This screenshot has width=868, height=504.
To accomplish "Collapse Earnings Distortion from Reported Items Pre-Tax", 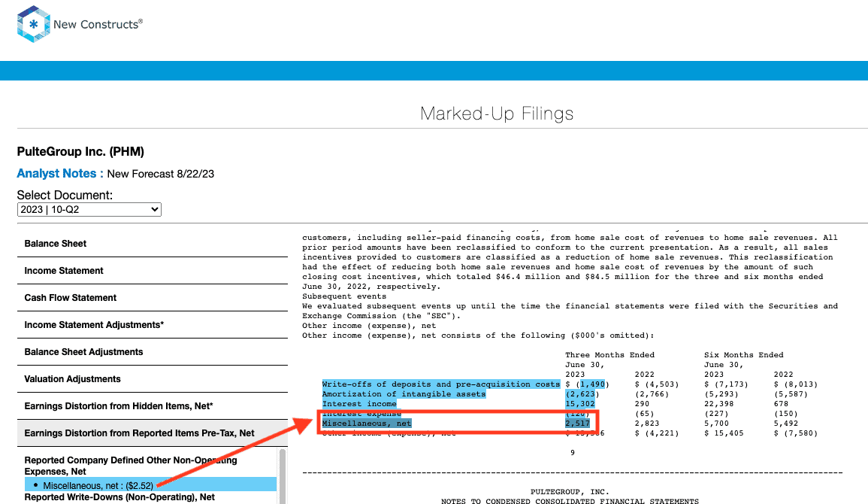I will click(153, 433).
